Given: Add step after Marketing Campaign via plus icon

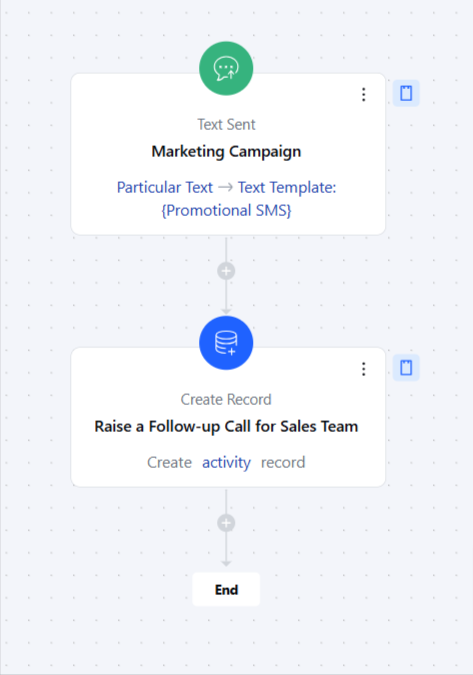Looking at the screenshot, I should coord(226,271).
